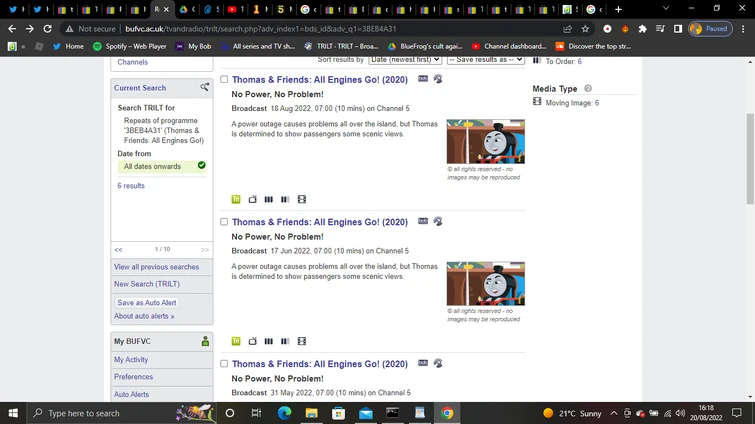This screenshot has width=755, height=424.
Task: Select the checkbox for the 31 May 2022 result
Action: [x=224, y=364]
